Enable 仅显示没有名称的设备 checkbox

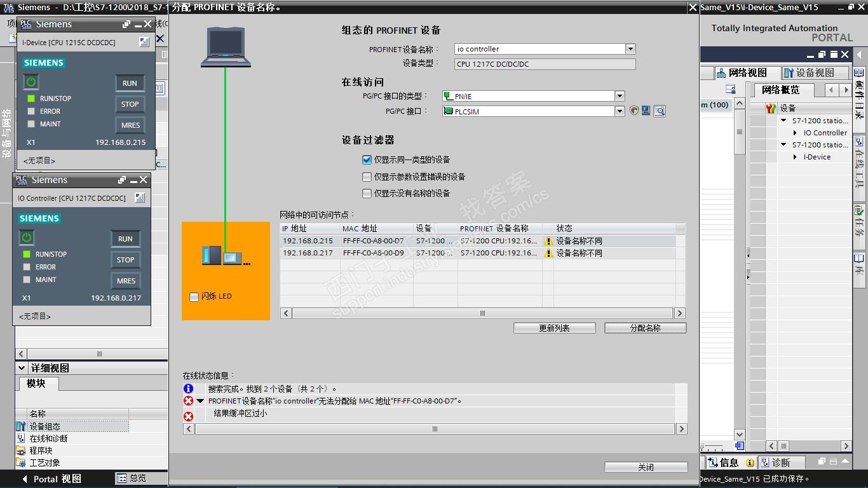(367, 193)
